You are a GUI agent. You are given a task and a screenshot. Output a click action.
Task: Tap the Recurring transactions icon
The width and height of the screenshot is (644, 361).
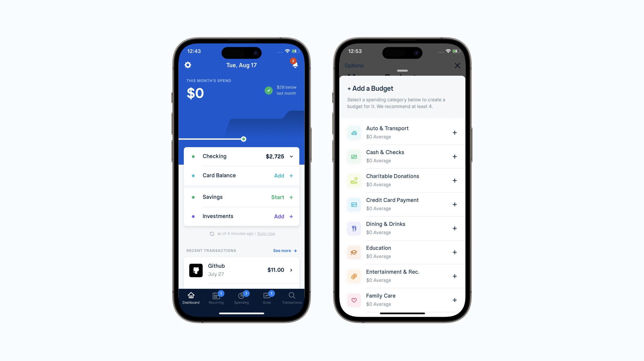click(x=216, y=297)
